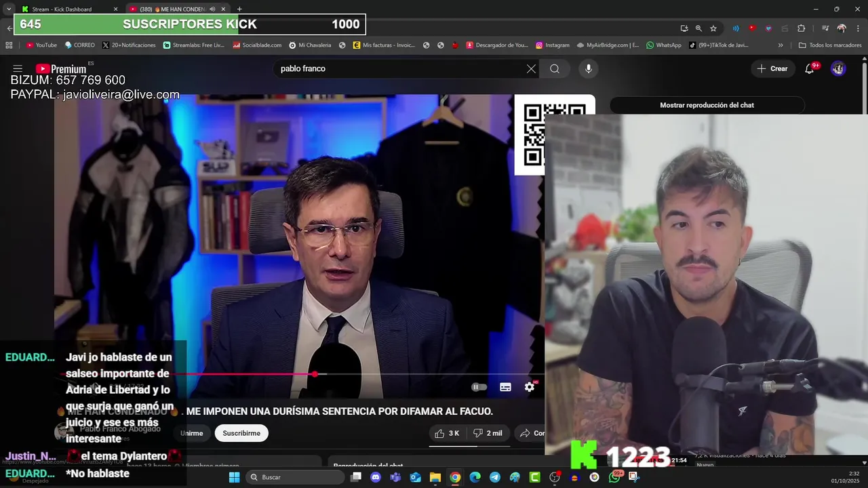Click the Unirme channel membership button

pyautogui.click(x=192, y=433)
